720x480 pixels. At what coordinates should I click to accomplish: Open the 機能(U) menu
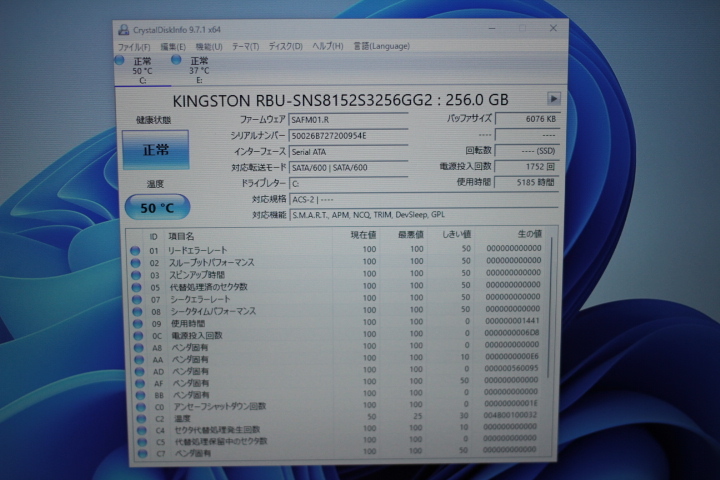click(x=209, y=47)
